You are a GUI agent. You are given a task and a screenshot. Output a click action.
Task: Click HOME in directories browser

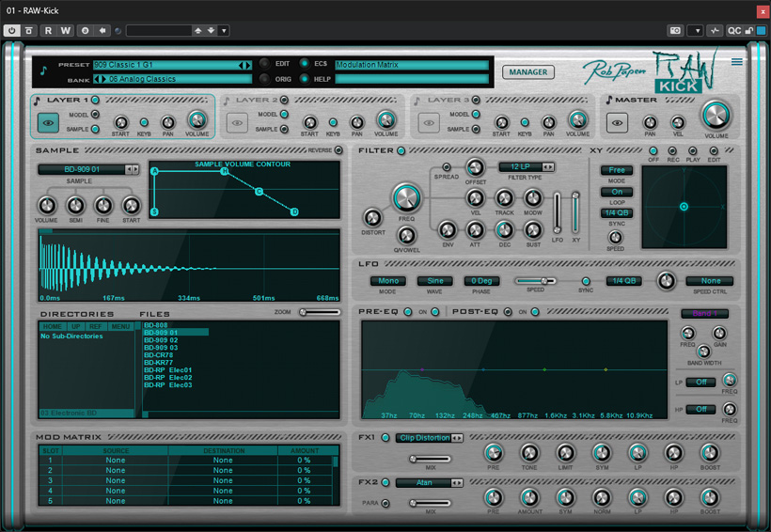(52, 326)
